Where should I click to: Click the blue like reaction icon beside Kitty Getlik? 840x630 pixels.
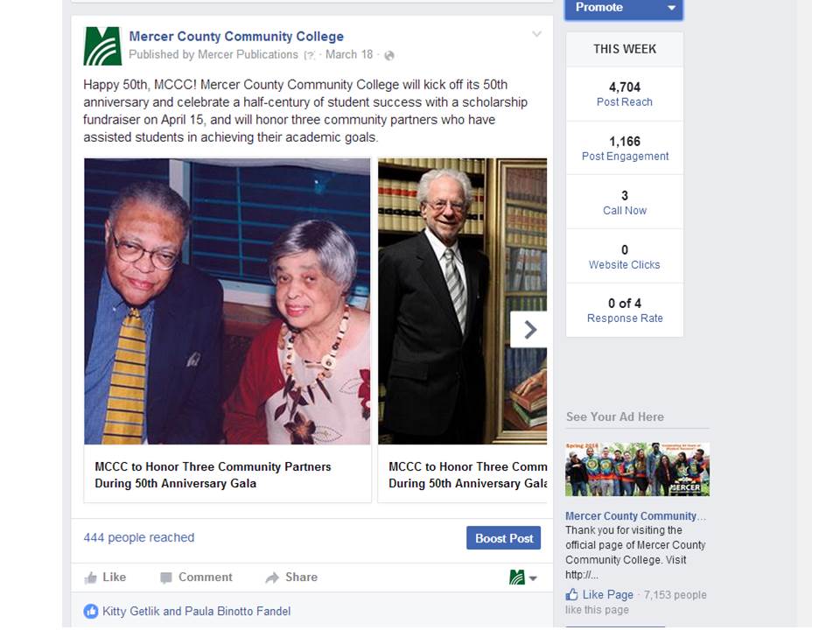tap(91, 612)
